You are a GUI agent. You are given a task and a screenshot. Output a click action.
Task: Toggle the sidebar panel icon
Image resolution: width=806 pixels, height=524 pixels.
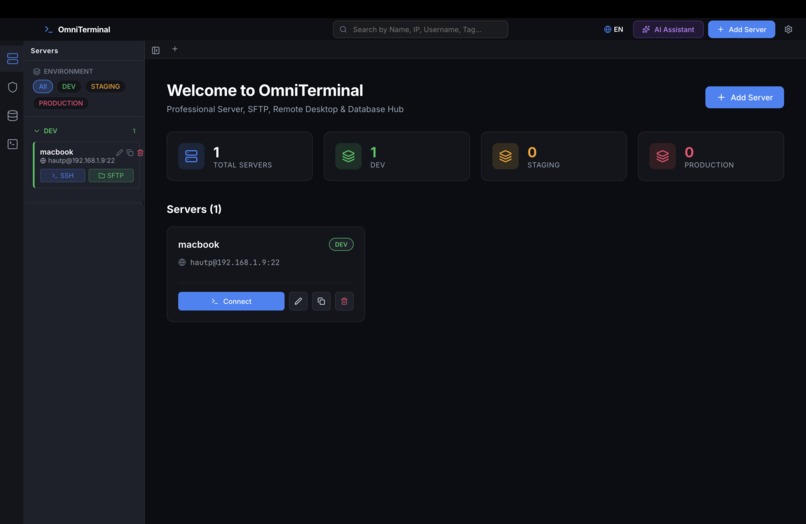(156, 50)
